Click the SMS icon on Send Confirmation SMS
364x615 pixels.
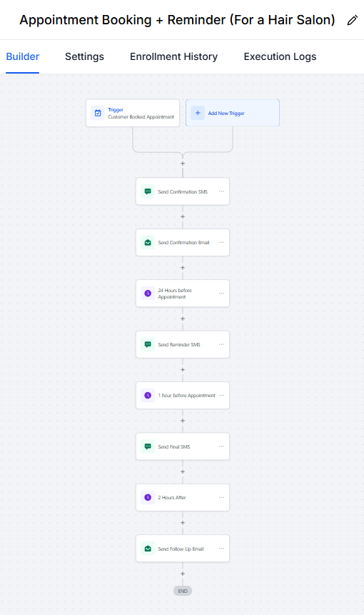(148, 191)
